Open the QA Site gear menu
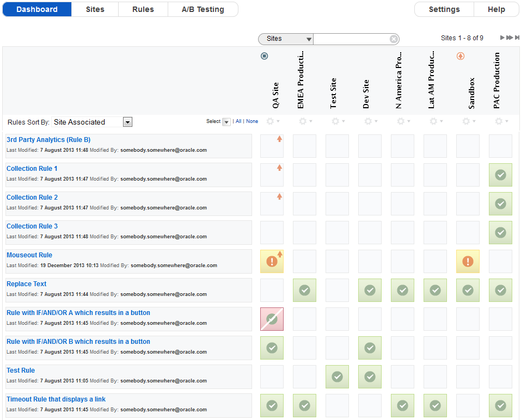Image resolution: width=521 pixels, height=420 pixels. point(273,121)
